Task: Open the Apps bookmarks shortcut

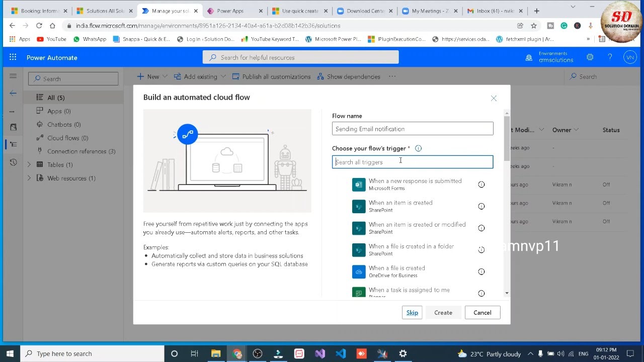Action: click(20, 39)
